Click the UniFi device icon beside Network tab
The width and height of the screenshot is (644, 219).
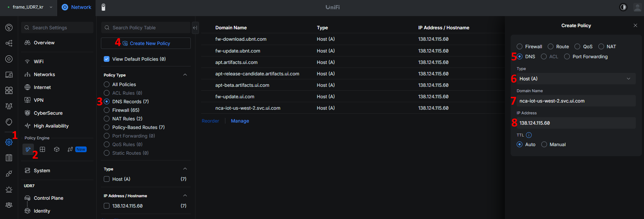[103, 7]
